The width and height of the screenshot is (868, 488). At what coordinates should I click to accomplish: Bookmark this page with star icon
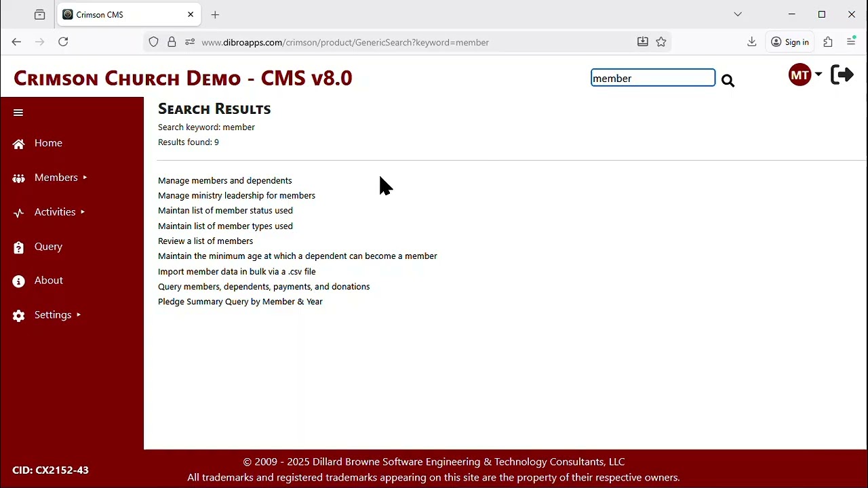(x=661, y=42)
